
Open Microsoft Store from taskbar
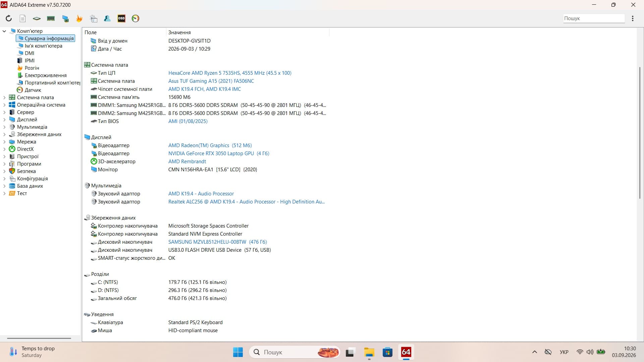(x=388, y=352)
